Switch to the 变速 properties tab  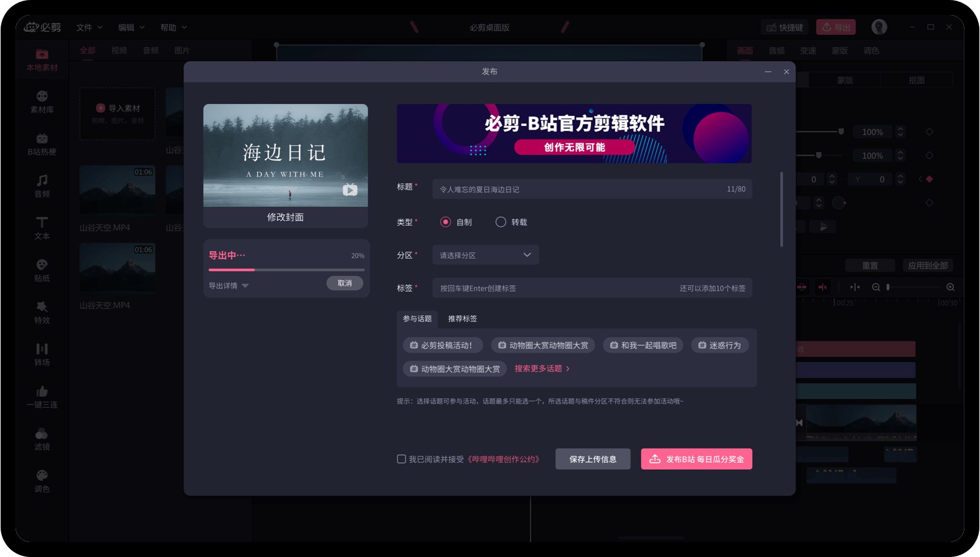808,50
